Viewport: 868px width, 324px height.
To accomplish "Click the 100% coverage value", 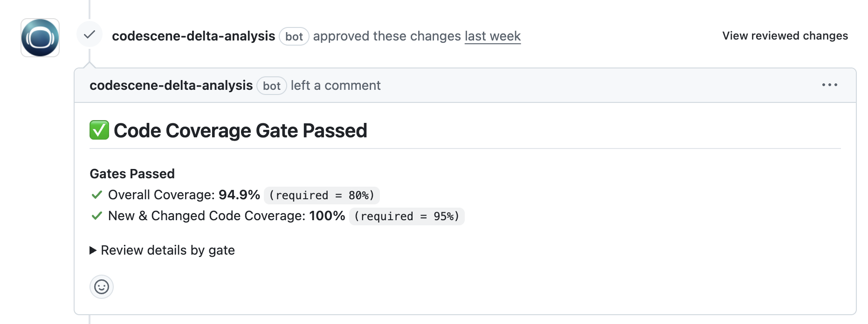I will 328,216.
